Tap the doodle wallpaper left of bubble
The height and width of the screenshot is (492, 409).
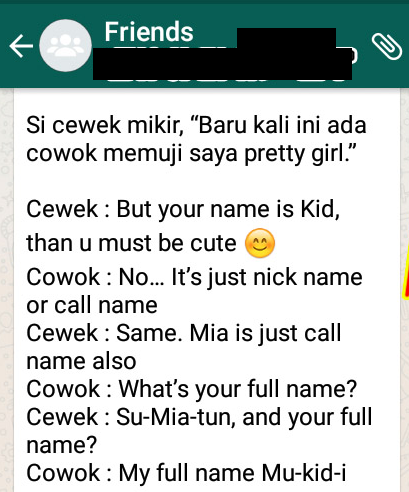point(6,290)
